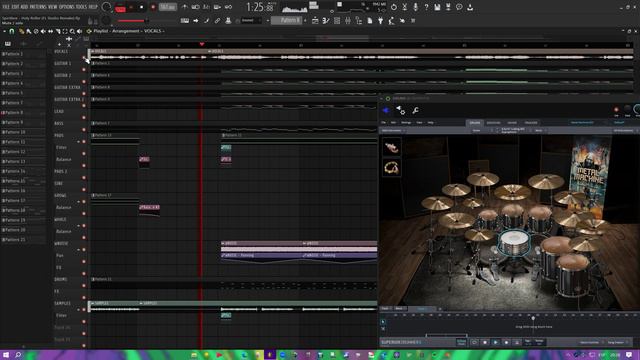Viewport: 640px width, 360px height.
Task: Mute the GUITAR 2 track
Action: coord(84,82)
